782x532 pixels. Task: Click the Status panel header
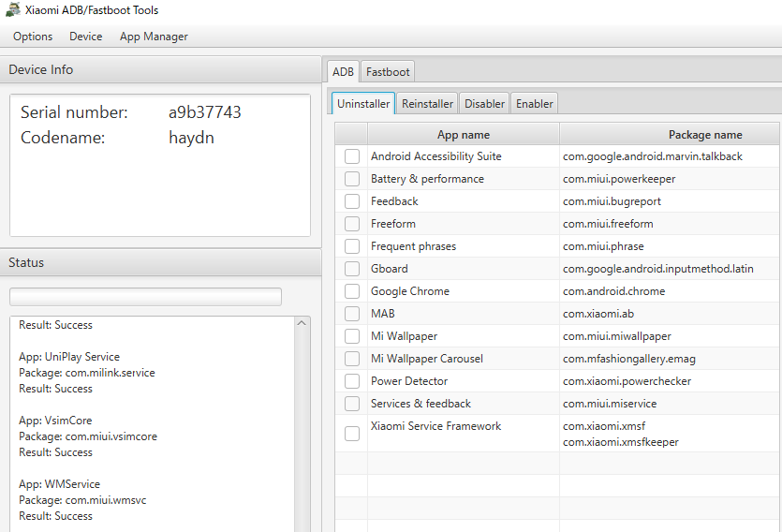(x=160, y=263)
